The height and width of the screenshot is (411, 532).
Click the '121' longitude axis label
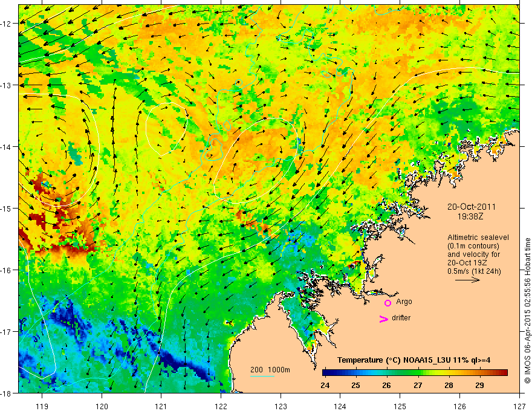click(161, 406)
